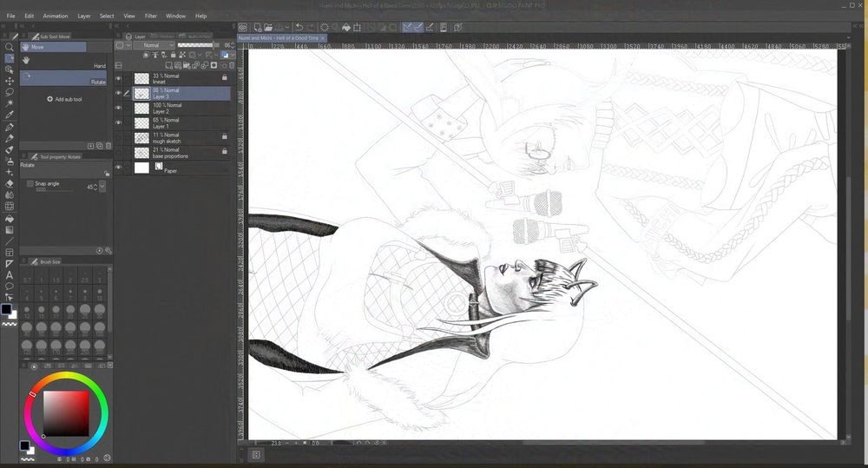Image resolution: width=868 pixels, height=468 pixels.
Task: Click Fill bucket icon in command bar
Action: [x=346, y=27]
